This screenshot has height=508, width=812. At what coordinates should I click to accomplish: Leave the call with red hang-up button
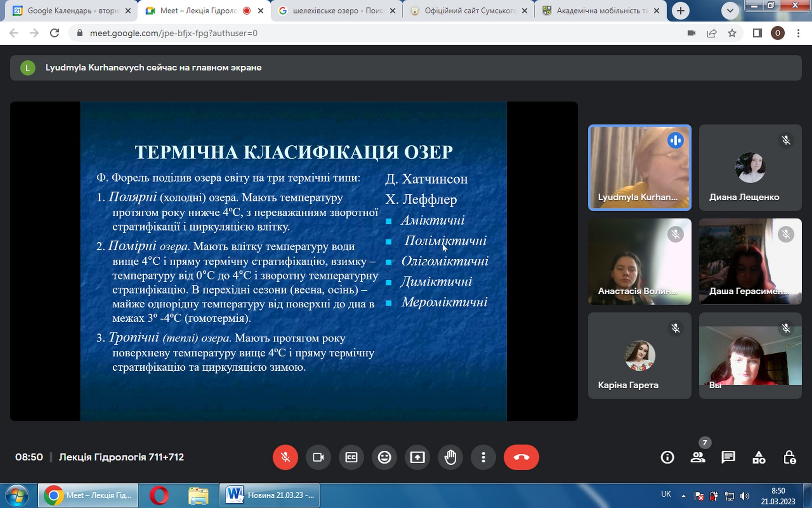point(521,457)
